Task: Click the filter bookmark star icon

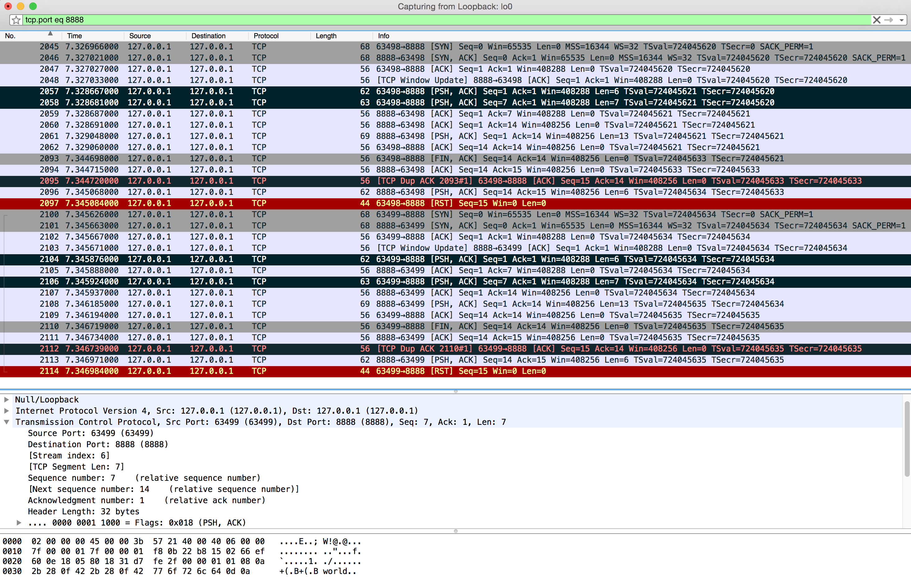Action: 16,20
